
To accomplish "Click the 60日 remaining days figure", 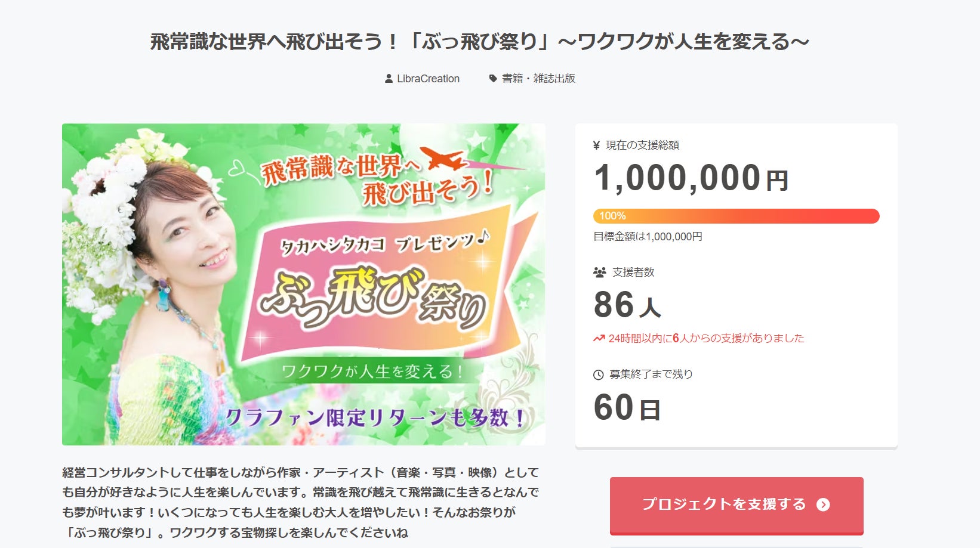I will 627,408.
